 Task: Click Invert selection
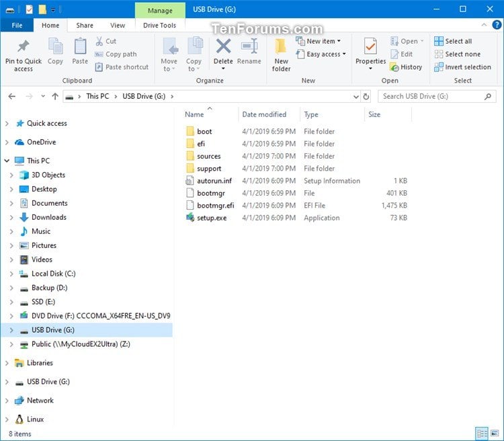pyautogui.click(x=462, y=67)
